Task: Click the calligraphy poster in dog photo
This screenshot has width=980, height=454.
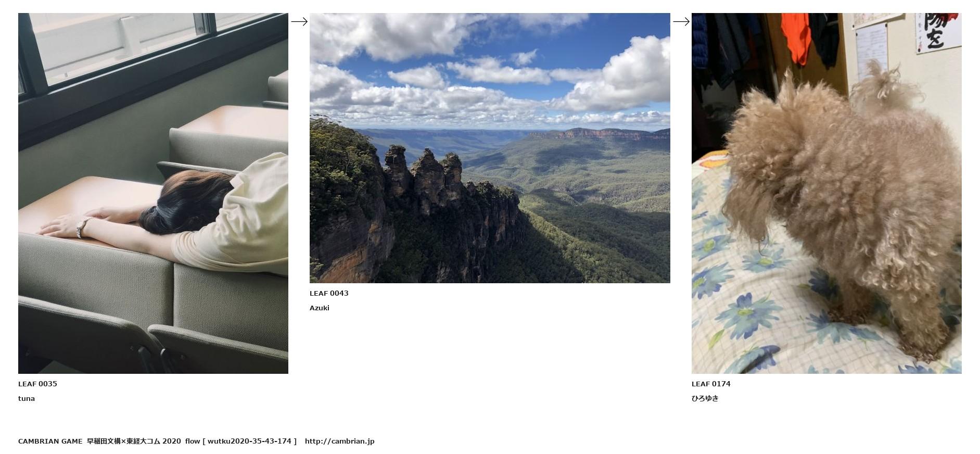Action: (938, 32)
